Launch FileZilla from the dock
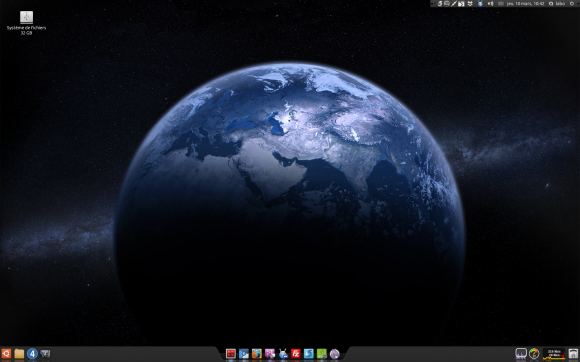Image resolution: width=580 pixels, height=362 pixels. [296, 354]
